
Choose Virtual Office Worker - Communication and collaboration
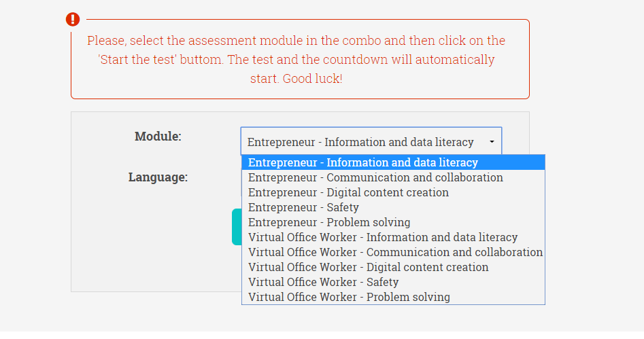click(395, 252)
